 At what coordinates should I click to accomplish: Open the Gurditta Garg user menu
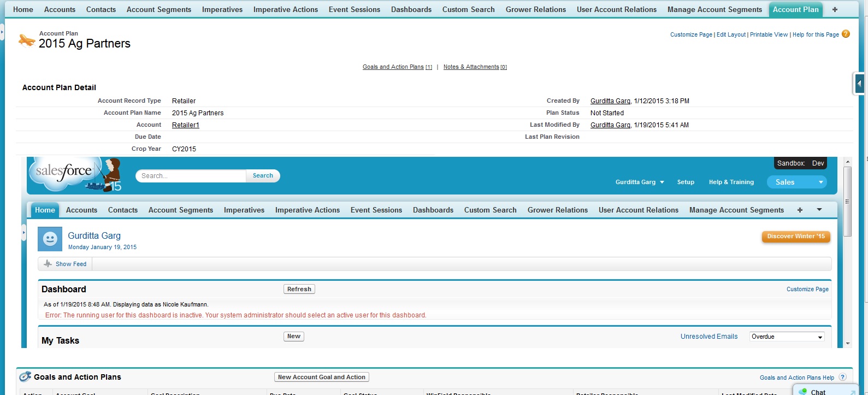[x=640, y=182]
